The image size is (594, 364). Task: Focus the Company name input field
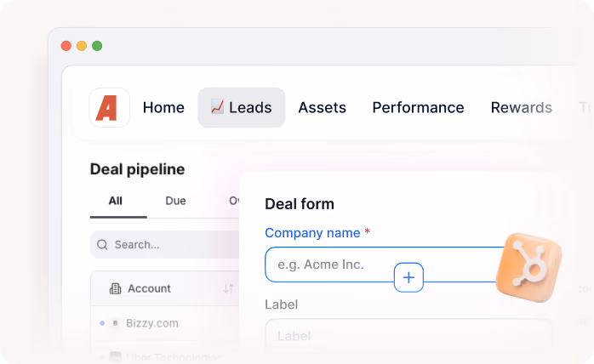tap(385, 264)
